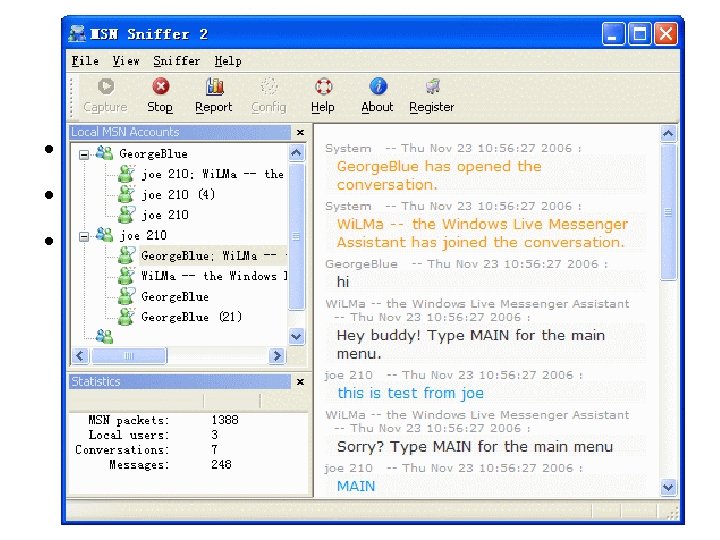This screenshot has height=540, width=720.
Task: Open the Sniffer menu
Action: (x=177, y=61)
